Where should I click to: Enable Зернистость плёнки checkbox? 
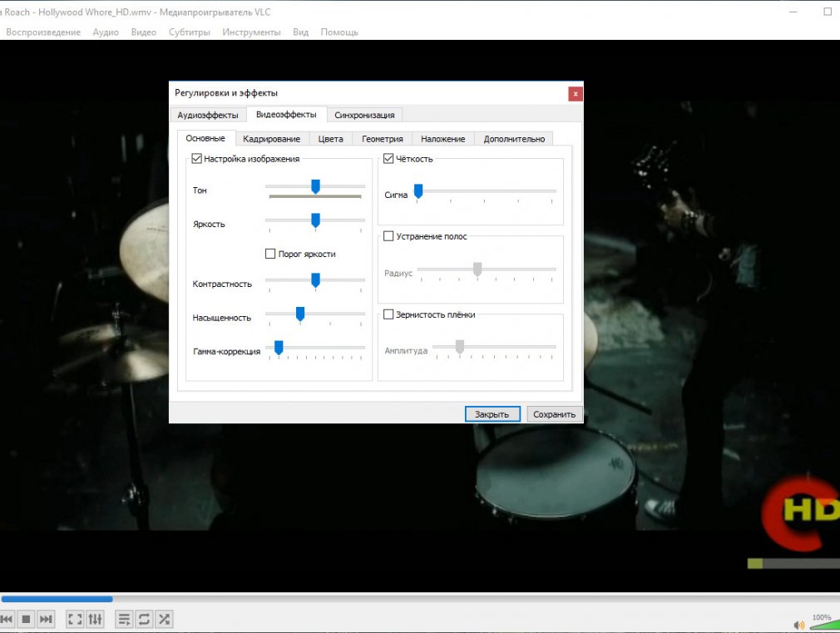point(388,314)
